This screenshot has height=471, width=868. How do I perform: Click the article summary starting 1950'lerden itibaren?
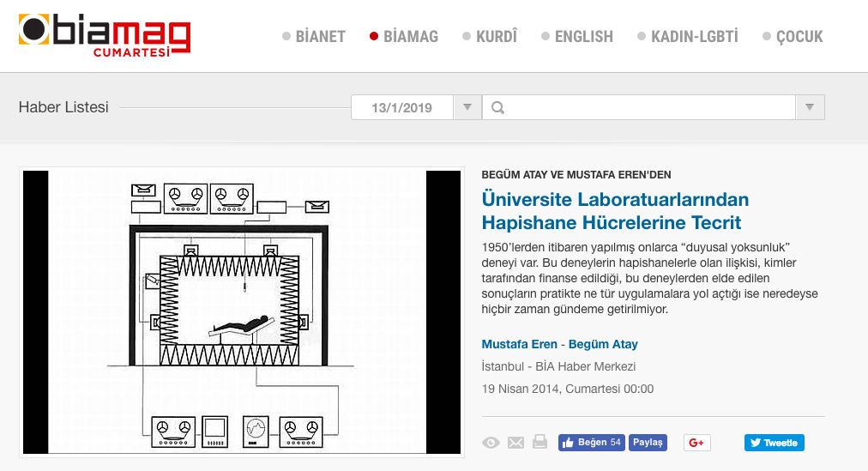tap(649, 278)
